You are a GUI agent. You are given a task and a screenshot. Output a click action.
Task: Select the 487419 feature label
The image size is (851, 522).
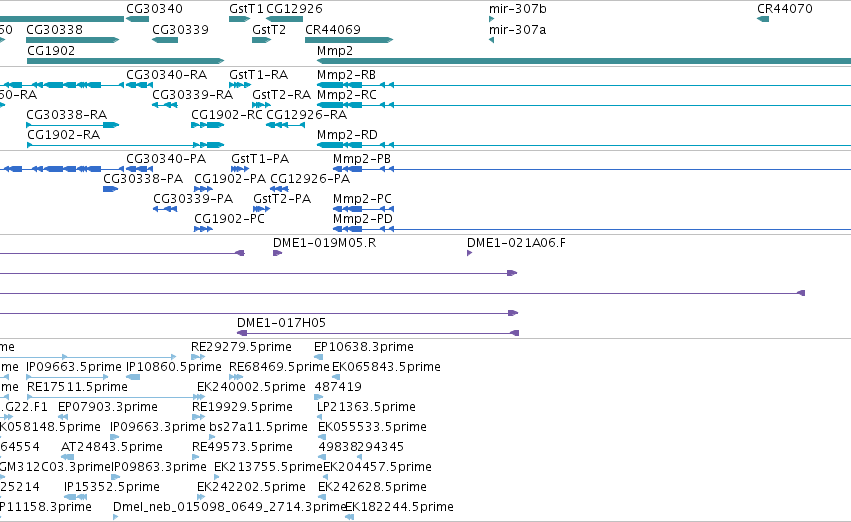coord(338,387)
